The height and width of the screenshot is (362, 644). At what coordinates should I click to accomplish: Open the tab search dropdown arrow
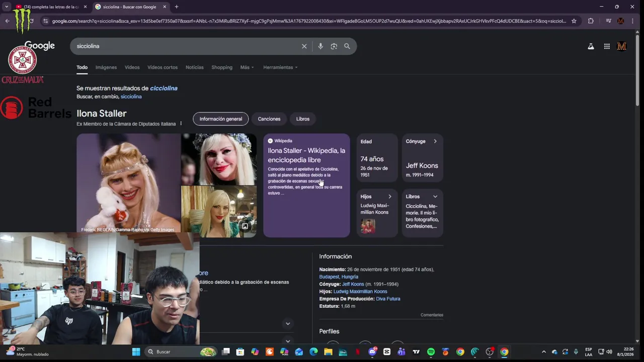pos(7,7)
